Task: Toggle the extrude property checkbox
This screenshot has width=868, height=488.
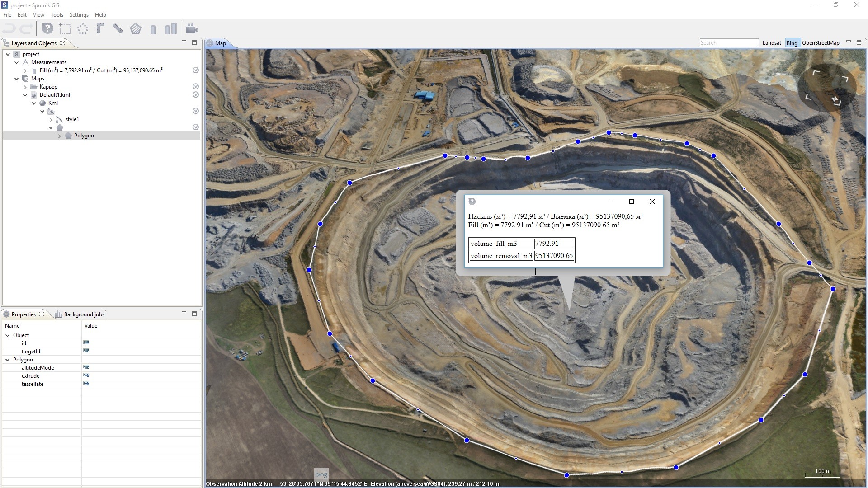Action: pyautogui.click(x=86, y=375)
